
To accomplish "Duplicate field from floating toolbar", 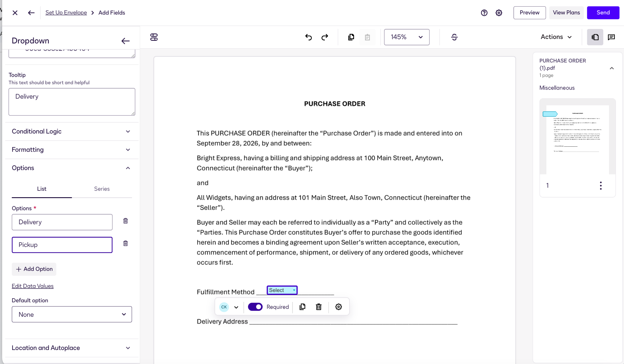I will [x=302, y=307].
